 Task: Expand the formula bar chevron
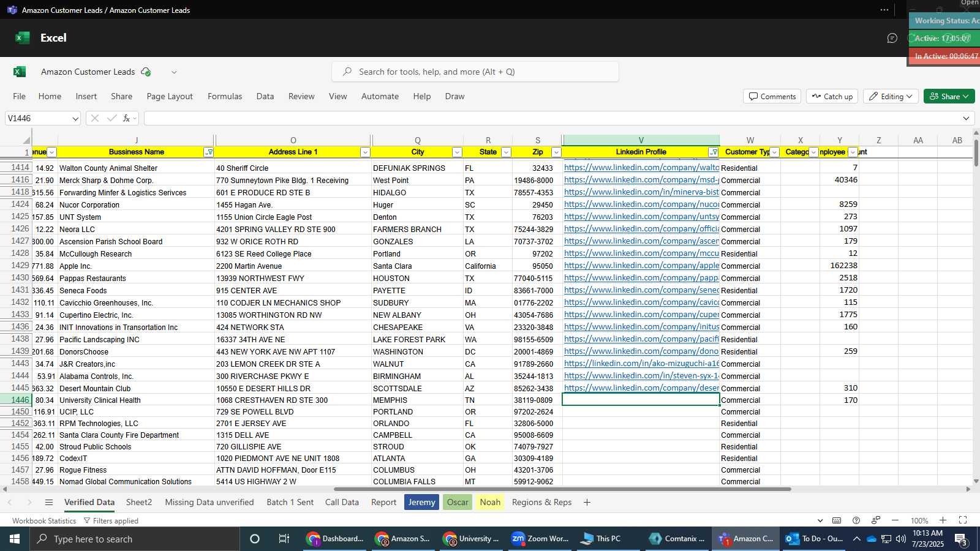coord(967,118)
